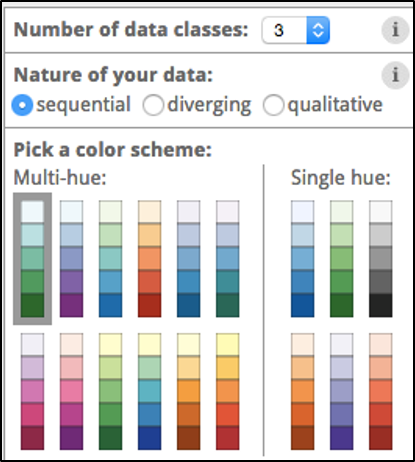The height and width of the screenshot is (462, 415).
Task: Select the sequential radio button
Action: (x=22, y=105)
